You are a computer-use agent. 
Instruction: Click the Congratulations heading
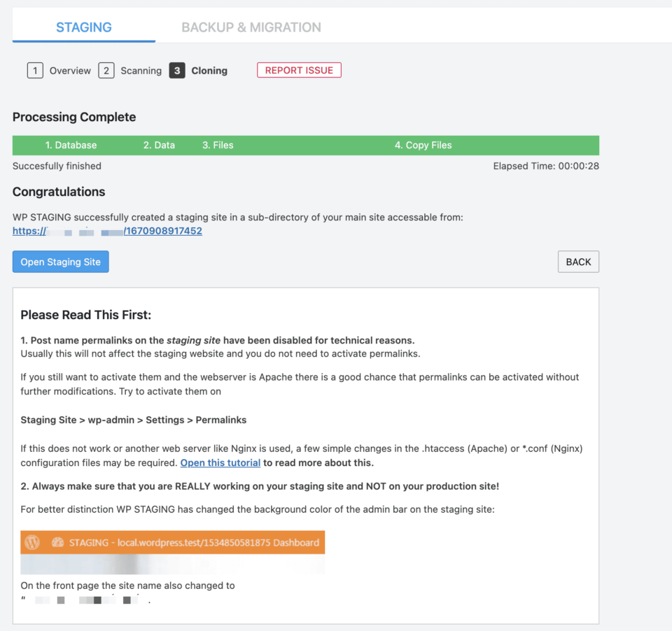point(59,192)
